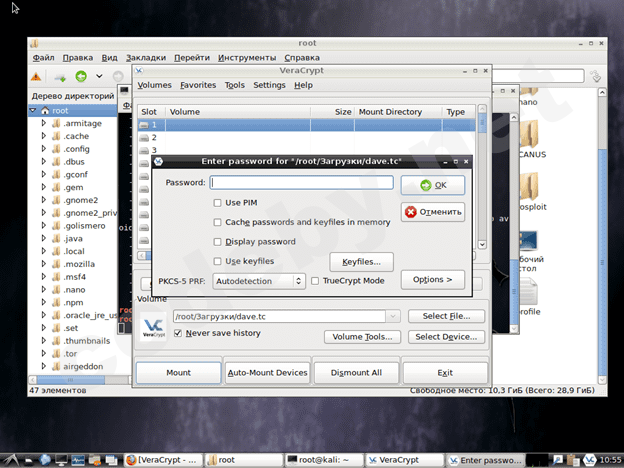Image resolution: width=624 pixels, height=468 pixels.
Task: Click the globe web browser icon in taskbar
Action: [45, 460]
